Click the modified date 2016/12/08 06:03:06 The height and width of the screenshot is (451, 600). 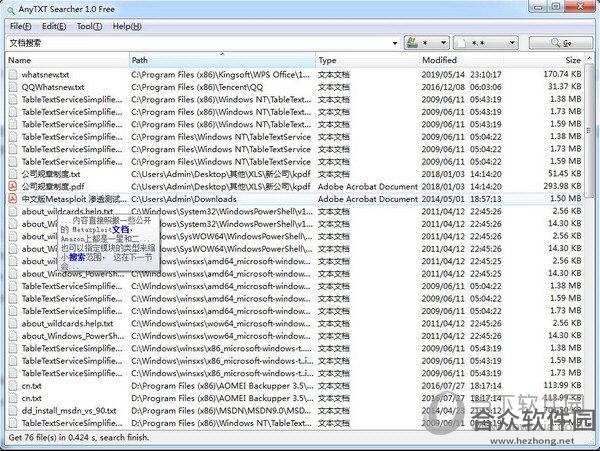(461, 87)
